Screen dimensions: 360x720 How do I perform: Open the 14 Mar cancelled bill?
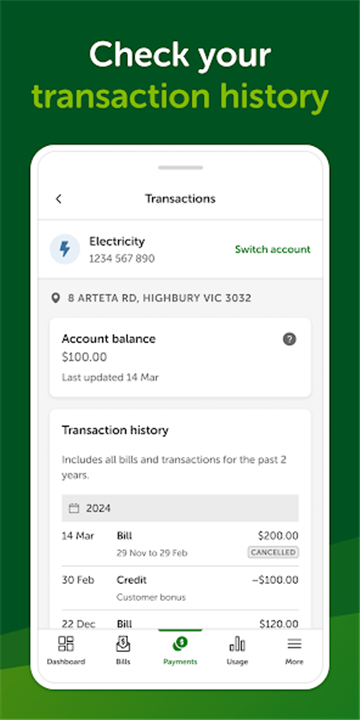point(180,544)
